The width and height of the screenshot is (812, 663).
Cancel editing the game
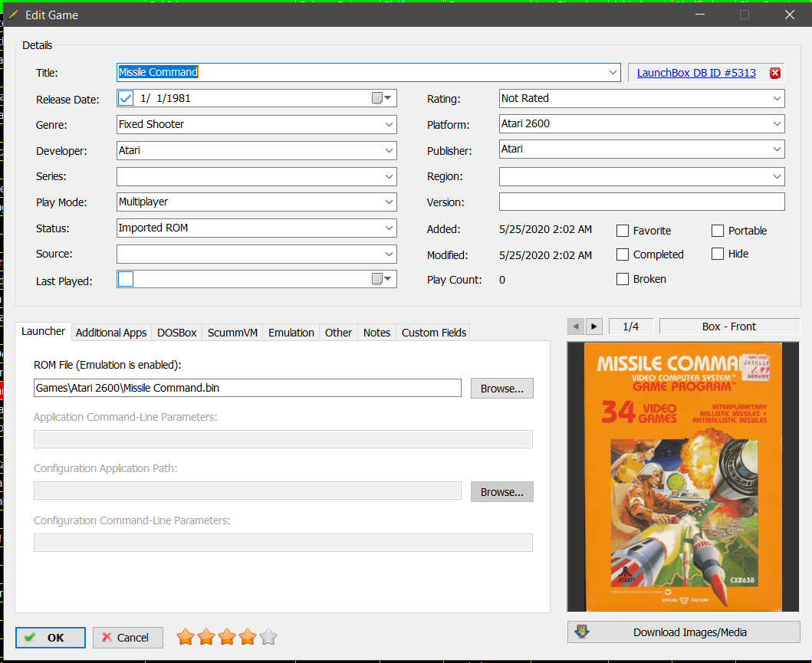pos(128,638)
